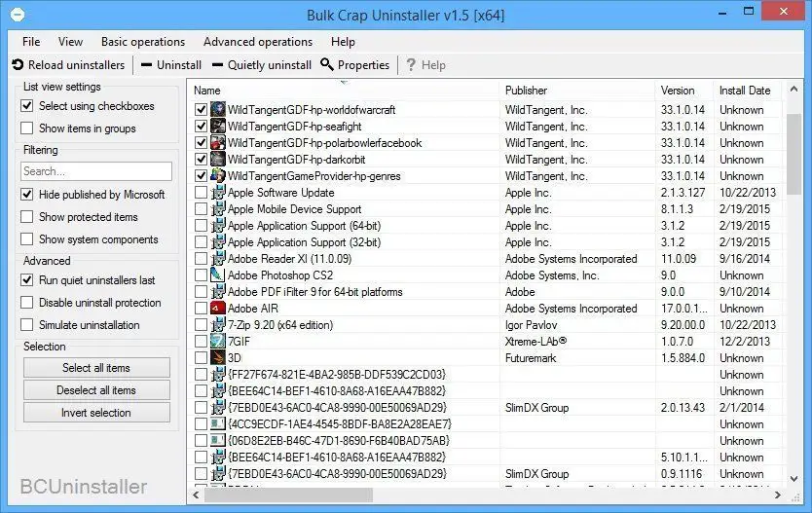Screen dimensions: 812x513
Task: Click the Invert selection button
Action: tap(96, 413)
